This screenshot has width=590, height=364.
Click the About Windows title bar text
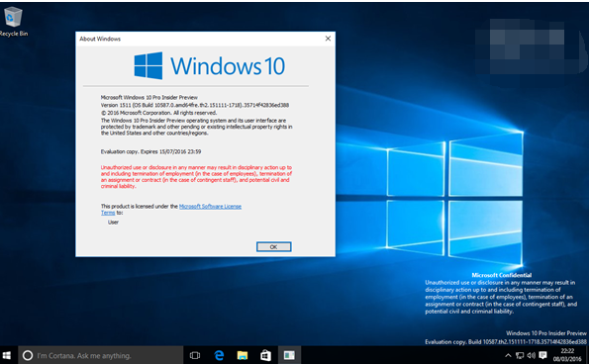100,39
